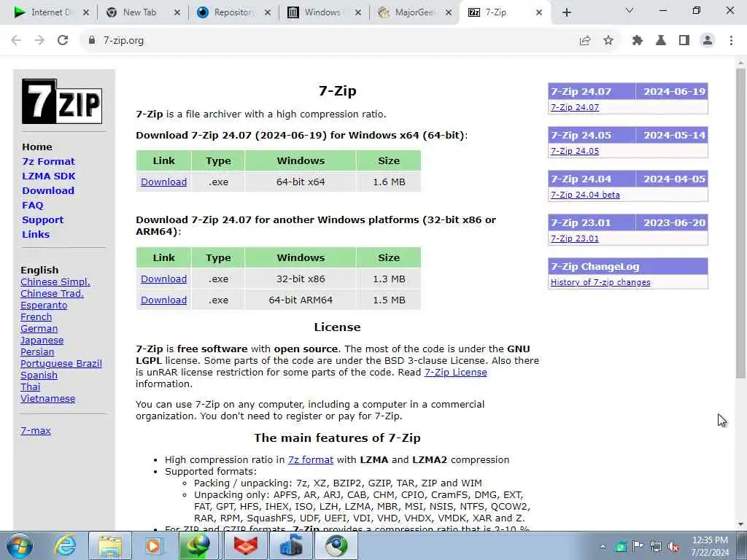The image size is (747, 560).
Task: Open the Windows Start orb
Action: pyautogui.click(x=20, y=545)
